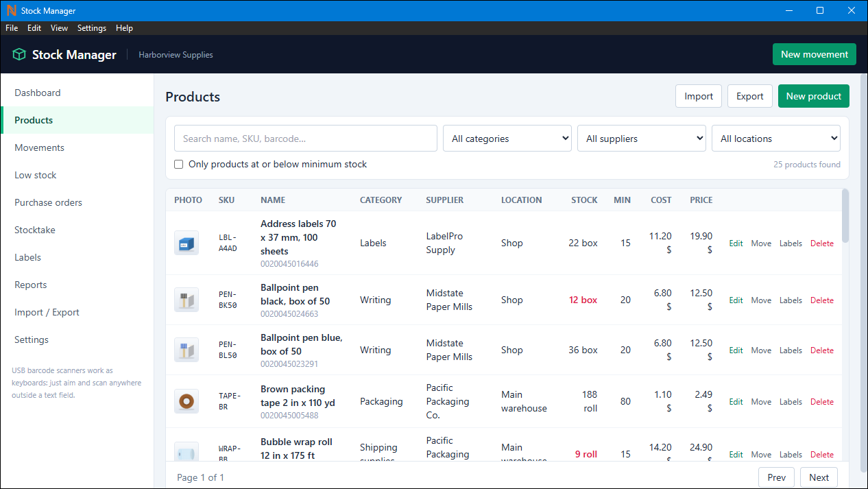Click the Prev page button

coord(776,477)
